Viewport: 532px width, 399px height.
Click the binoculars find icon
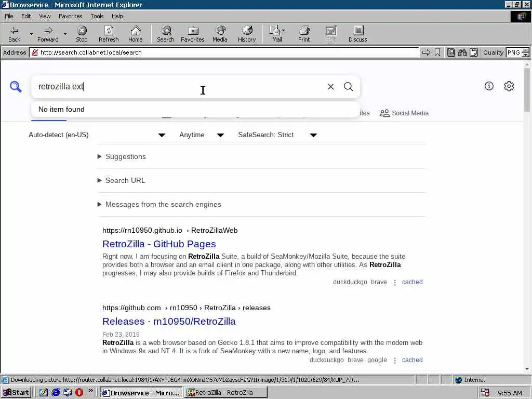[x=462, y=52]
